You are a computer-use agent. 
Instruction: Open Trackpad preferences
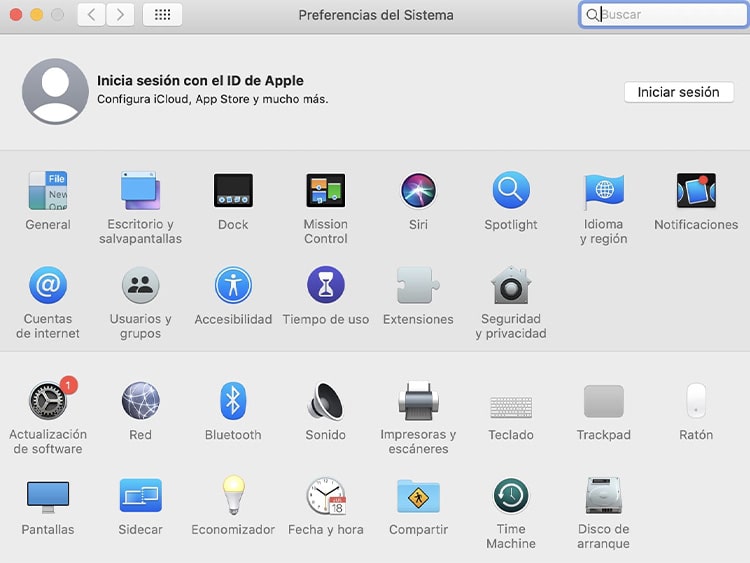tap(604, 401)
